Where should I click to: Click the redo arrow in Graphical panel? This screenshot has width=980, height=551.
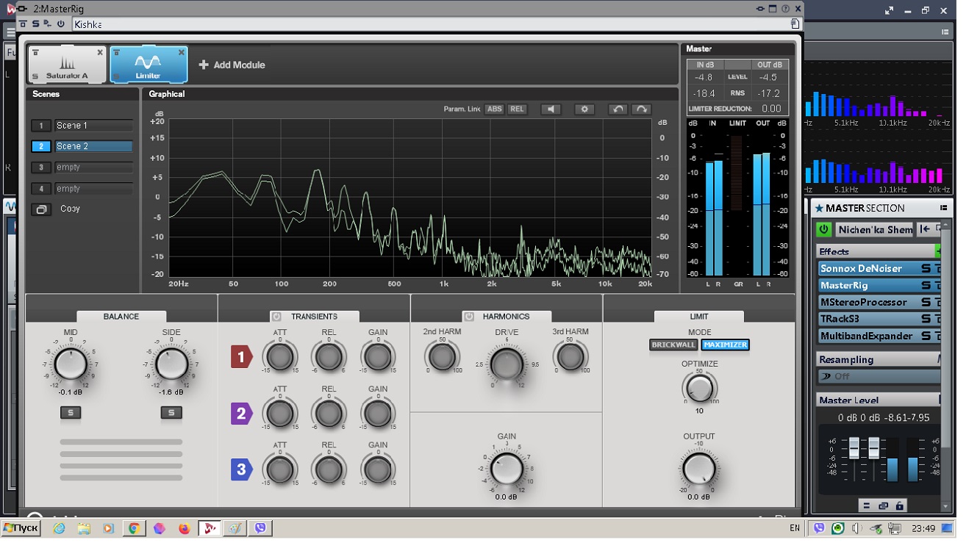point(641,109)
